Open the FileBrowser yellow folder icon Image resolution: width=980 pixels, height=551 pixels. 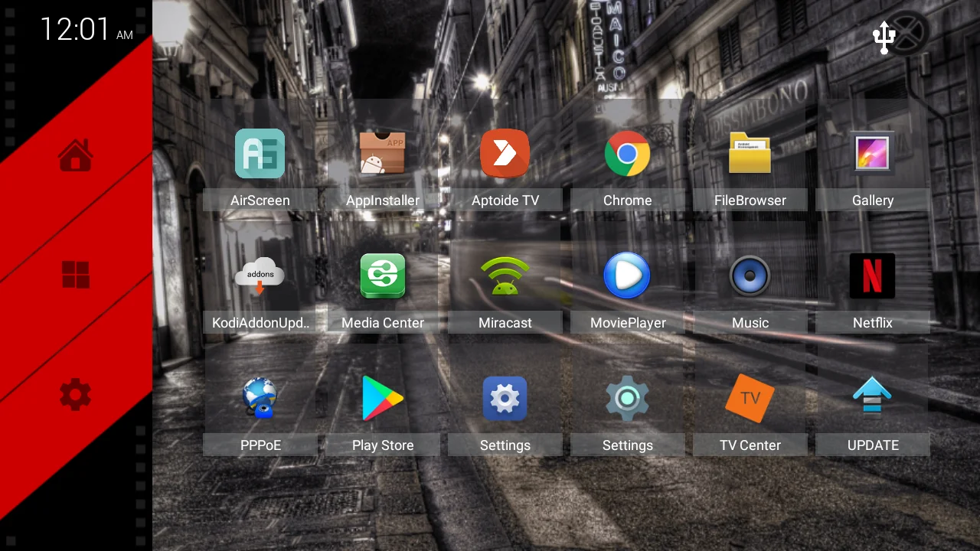tap(750, 153)
